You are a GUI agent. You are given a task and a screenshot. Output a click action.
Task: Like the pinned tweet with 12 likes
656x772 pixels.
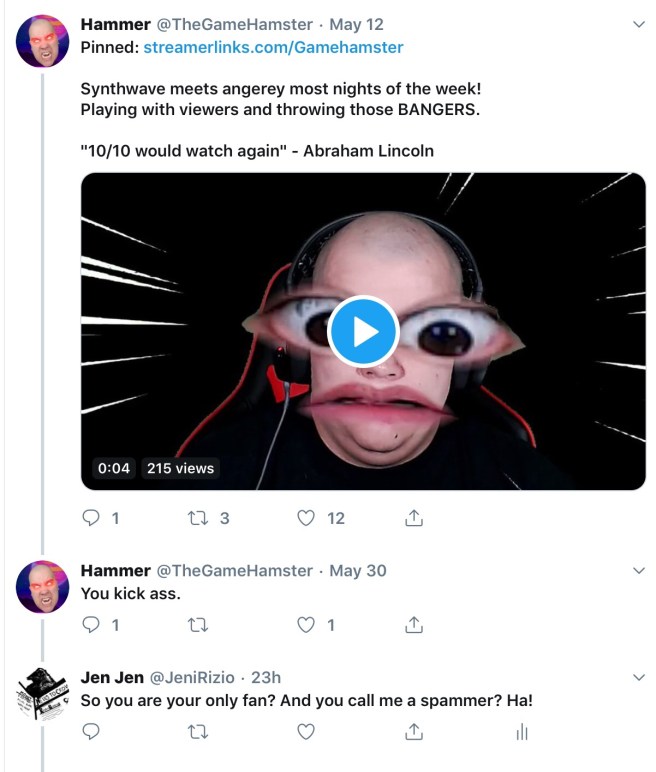[x=307, y=518]
